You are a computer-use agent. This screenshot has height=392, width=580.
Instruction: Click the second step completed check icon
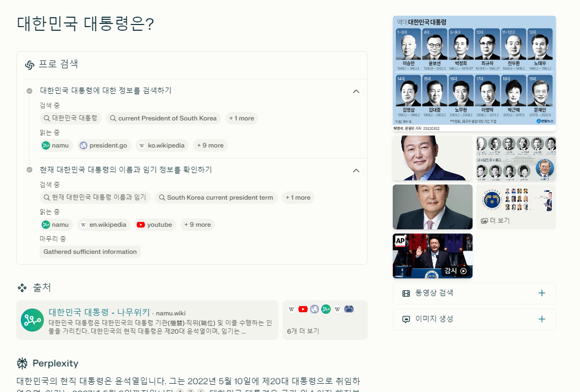pos(29,170)
